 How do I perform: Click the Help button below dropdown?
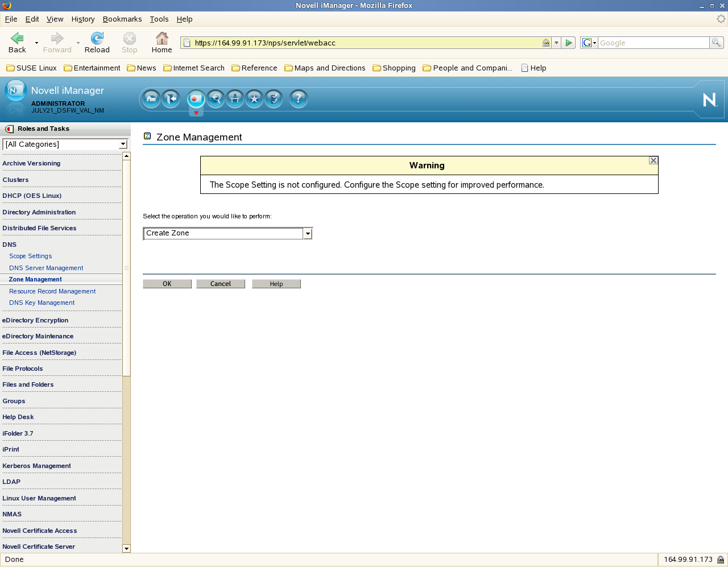pos(276,284)
